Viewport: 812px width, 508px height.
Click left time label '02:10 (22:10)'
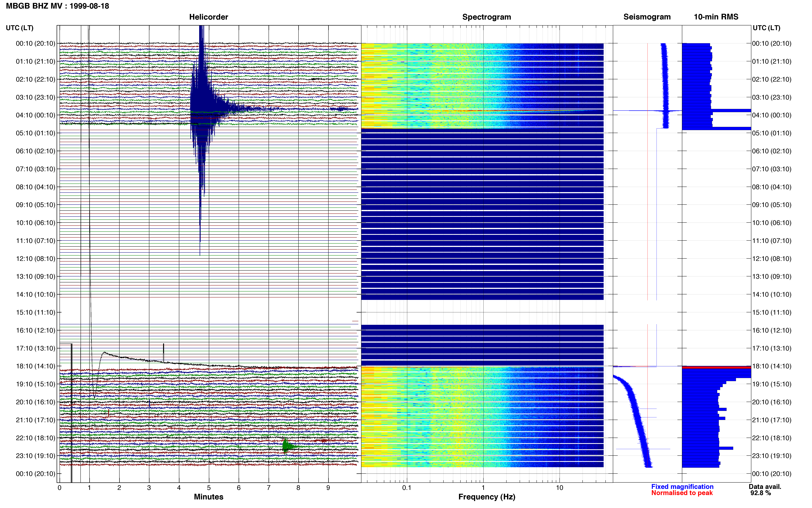pos(36,79)
